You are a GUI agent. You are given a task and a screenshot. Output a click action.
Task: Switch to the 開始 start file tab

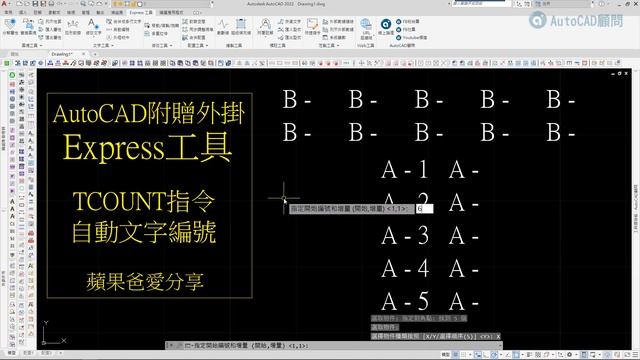pos(15,53)
